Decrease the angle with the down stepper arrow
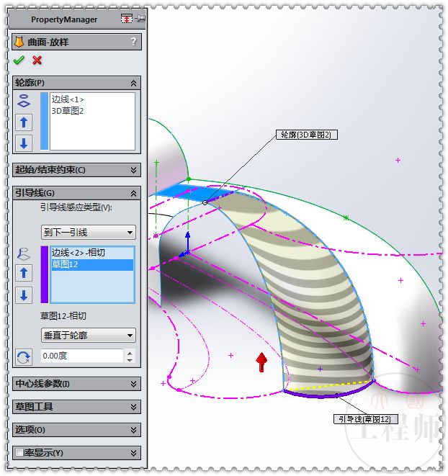Image resolution: width=448 pixels, height=476 pixels. pos(130,360)
